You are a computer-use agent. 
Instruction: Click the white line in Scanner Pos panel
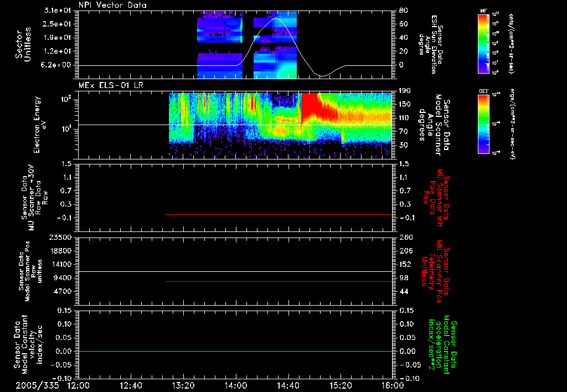pos(235,272)
